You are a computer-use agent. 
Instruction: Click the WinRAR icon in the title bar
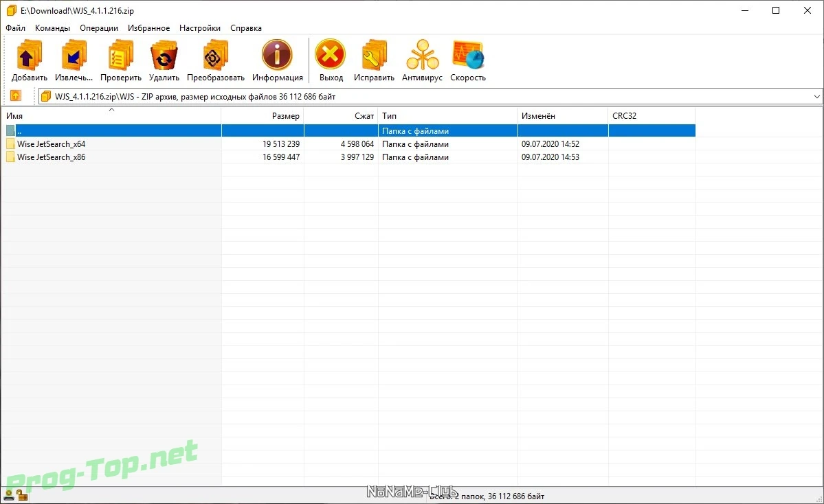[x=12, y=10]
